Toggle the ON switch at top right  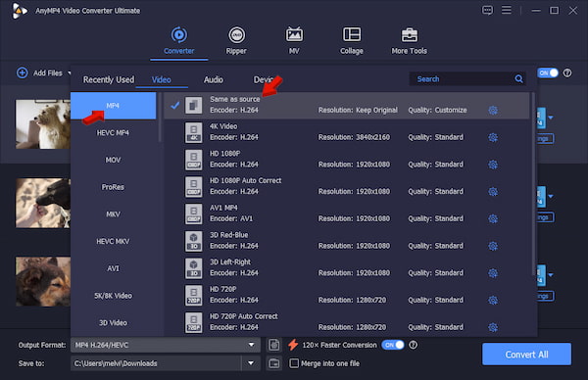[548, 72]
